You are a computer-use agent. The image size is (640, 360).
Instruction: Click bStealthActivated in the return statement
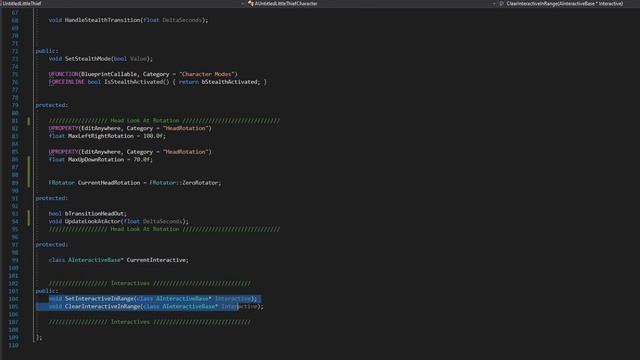click(229, 82)
